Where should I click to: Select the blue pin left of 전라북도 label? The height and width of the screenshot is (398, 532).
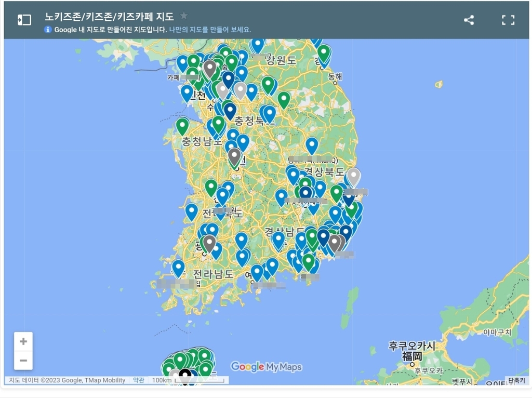coord(191,213)
